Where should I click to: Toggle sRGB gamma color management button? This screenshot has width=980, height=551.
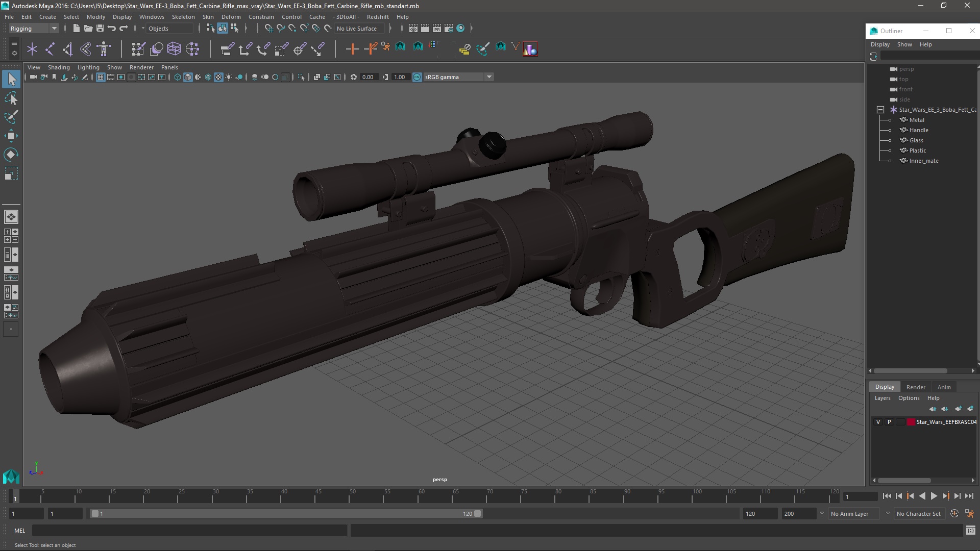(x=417, y=77)
